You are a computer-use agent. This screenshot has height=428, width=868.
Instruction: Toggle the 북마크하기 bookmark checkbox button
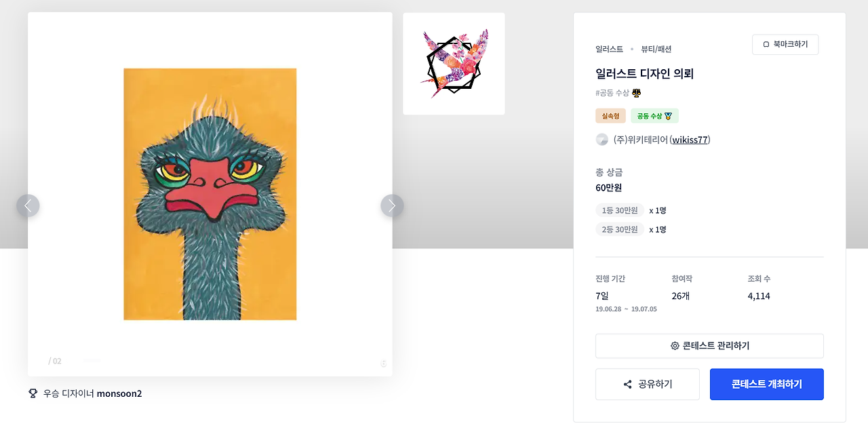[x=785, y=45]
